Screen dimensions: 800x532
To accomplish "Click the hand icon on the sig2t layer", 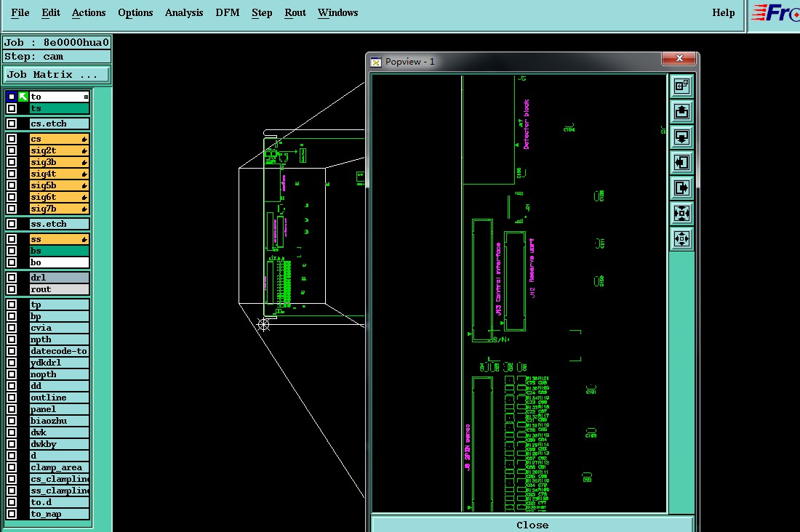I will coord(84,151).
